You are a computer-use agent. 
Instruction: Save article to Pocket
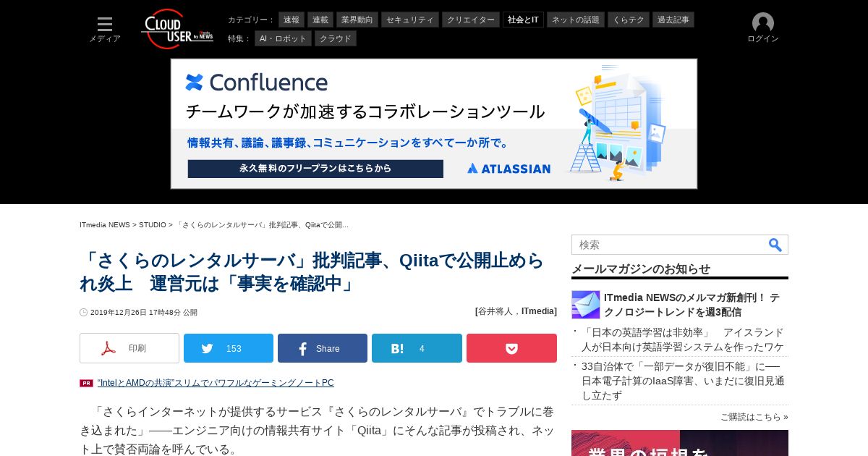(511, 348)
